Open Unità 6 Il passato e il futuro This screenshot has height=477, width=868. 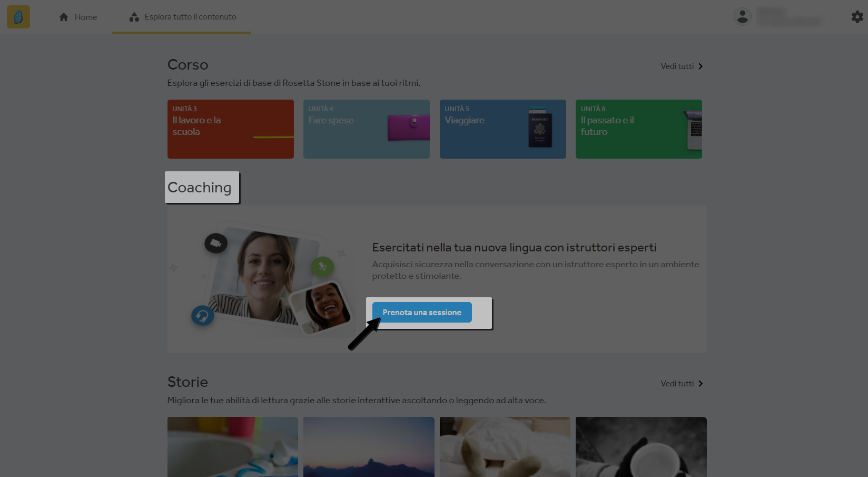(x=639, y=129)
